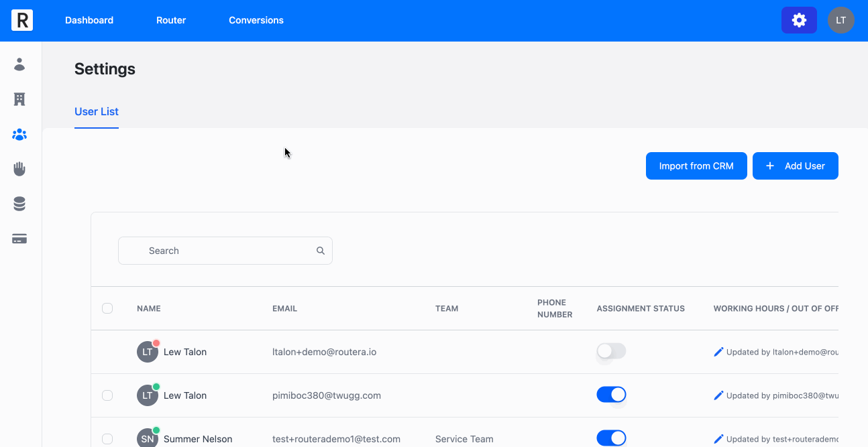Enable assignment status for ltalon+demo@routera.io
Viewport: 868px width, 447px height.
coord(611,351)
